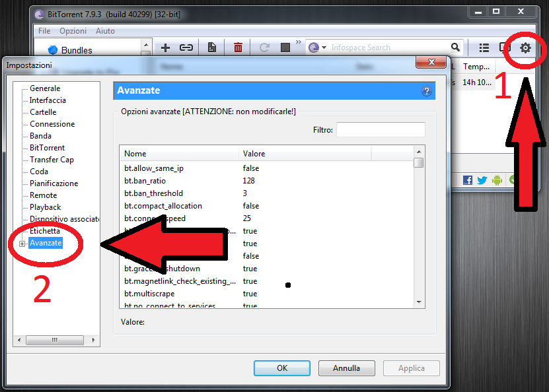Expand the toolbar overflow chevron

click(x=299, y=42)
